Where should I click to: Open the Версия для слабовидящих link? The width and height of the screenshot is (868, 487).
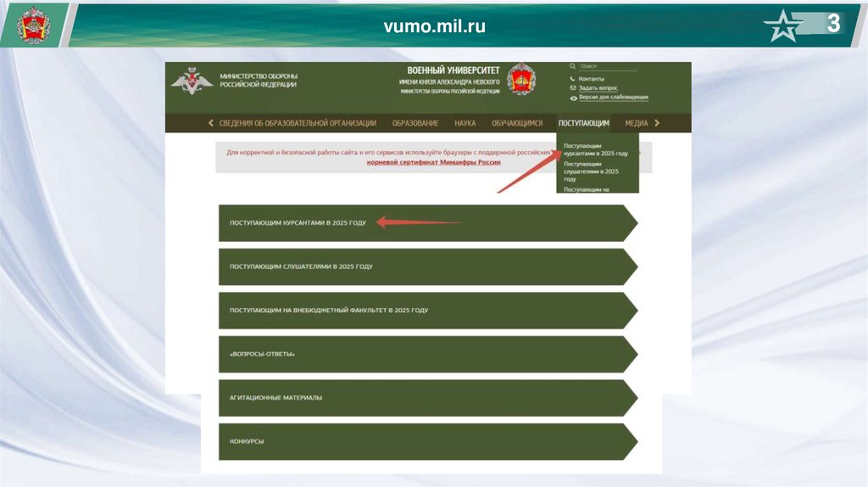614,97
